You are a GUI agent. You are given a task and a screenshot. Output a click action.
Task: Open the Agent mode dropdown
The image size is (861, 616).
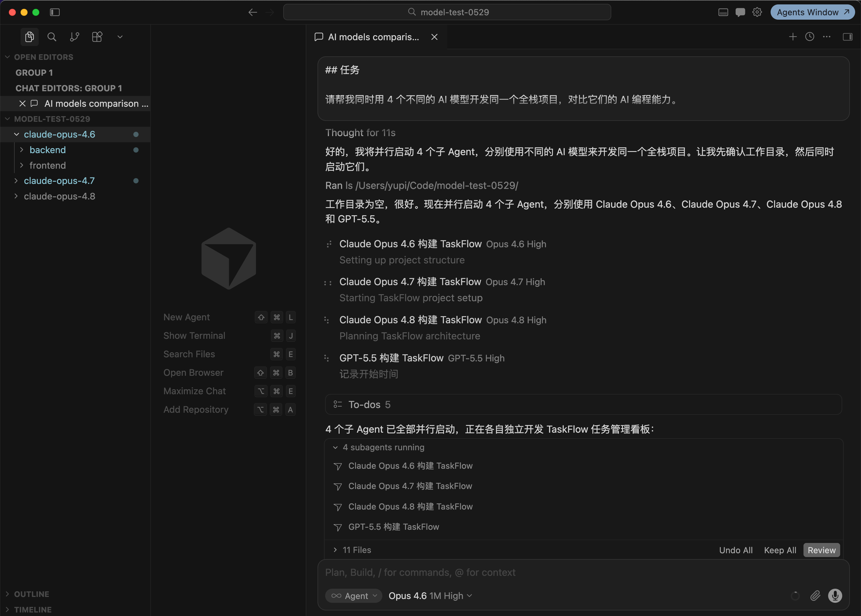pos(354,595)
